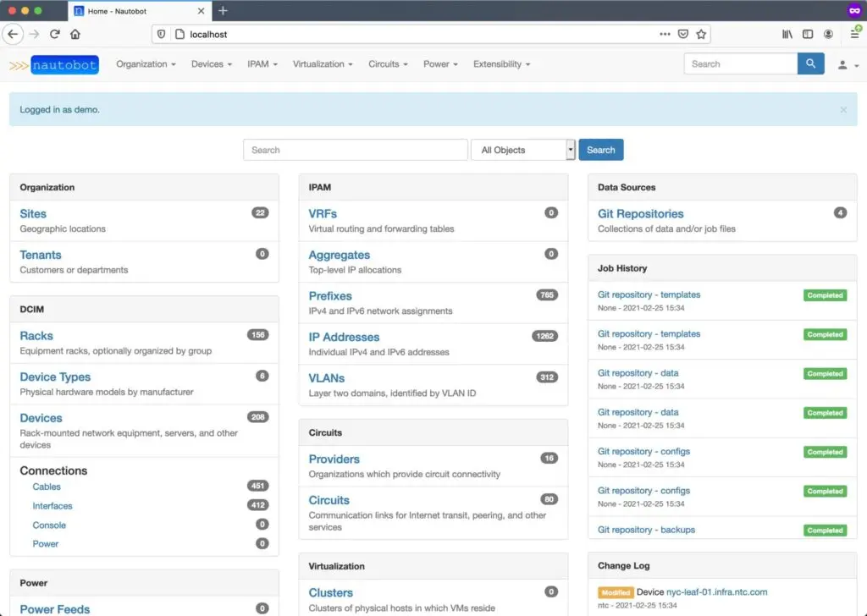Click the page info icon in address bar
The image size is (867, 616).
click(x=179, y=34)
